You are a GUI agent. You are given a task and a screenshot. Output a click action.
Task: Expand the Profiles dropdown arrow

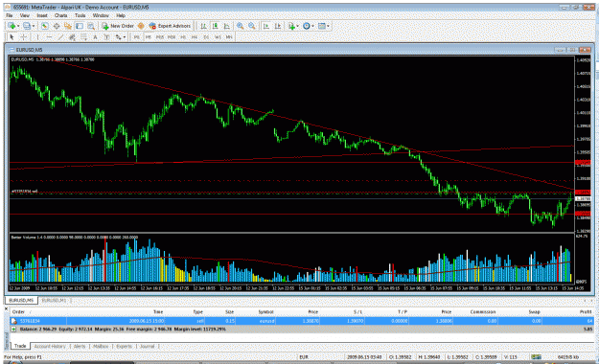[34, 26]
